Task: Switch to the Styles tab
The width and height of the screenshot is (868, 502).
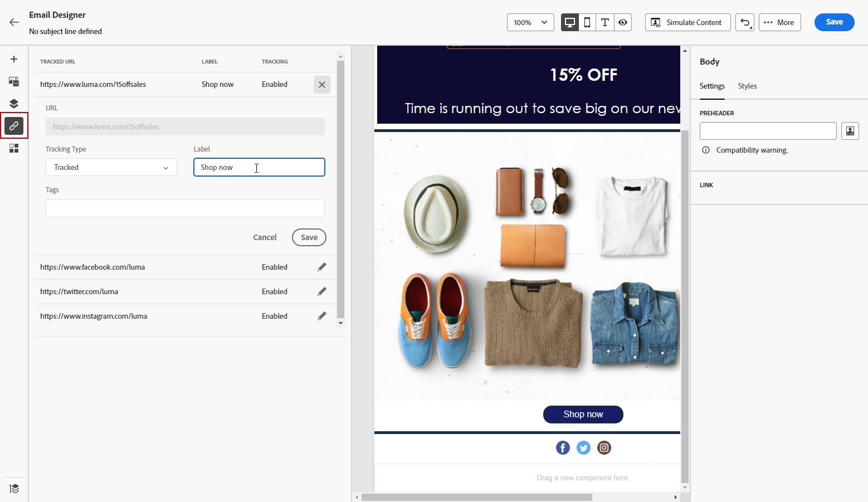Action: click(x=747, y=86)
